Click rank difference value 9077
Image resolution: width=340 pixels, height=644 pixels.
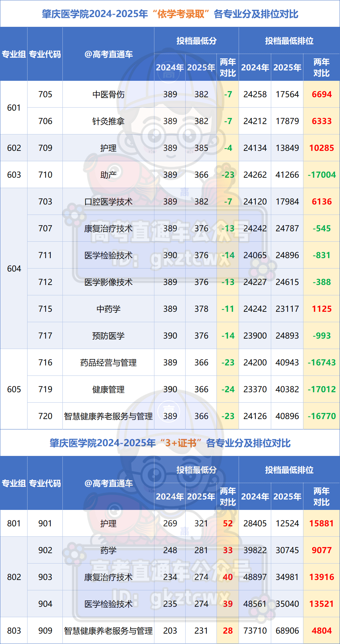click(x=322, y=550)
